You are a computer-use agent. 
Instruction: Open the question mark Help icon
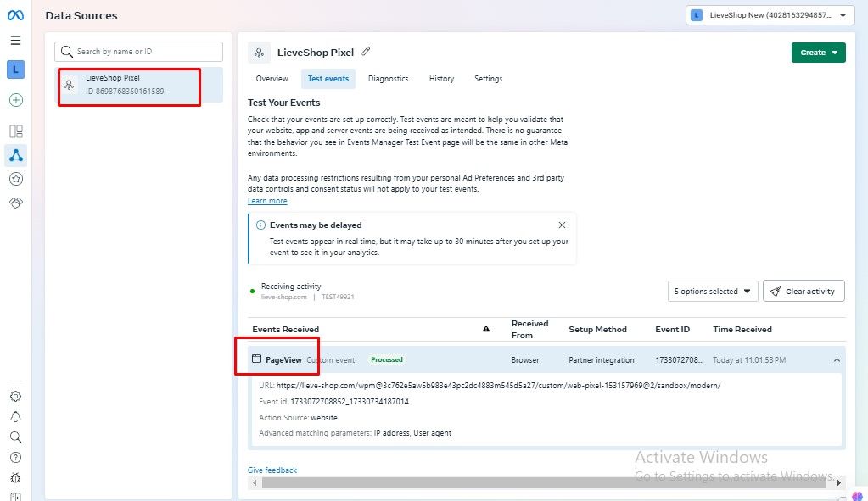[x=15, y=457]
